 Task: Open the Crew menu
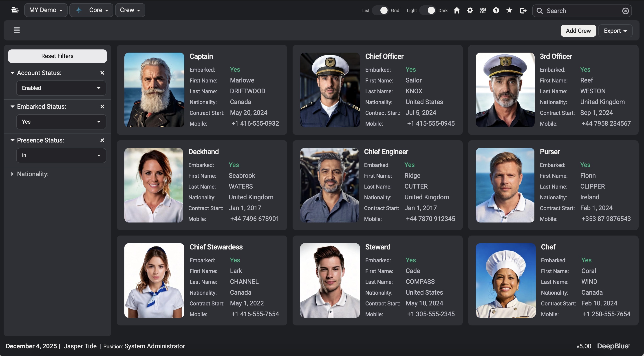[x=130, y=10]
